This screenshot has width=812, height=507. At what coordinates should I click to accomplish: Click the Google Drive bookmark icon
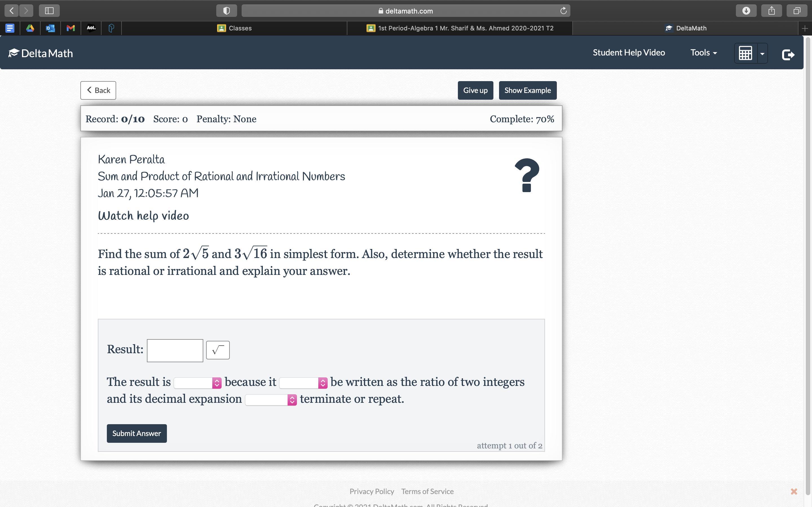[x=30, y=28]
